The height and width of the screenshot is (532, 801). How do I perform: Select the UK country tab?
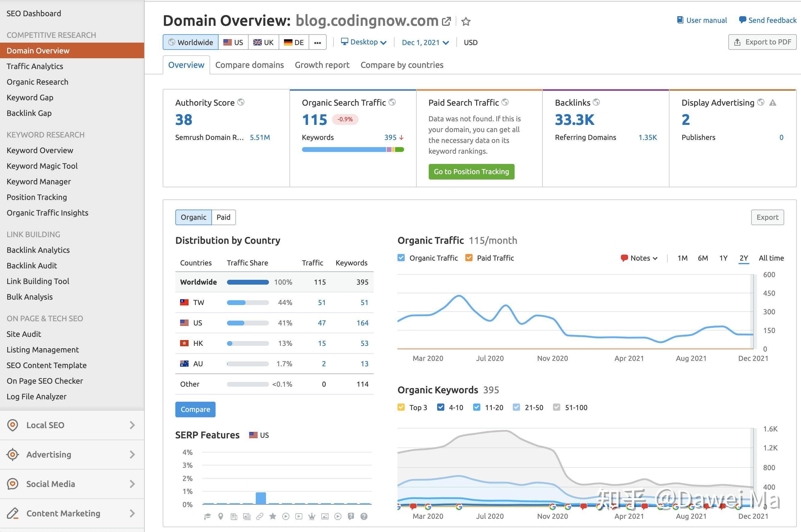coord(264,42)
